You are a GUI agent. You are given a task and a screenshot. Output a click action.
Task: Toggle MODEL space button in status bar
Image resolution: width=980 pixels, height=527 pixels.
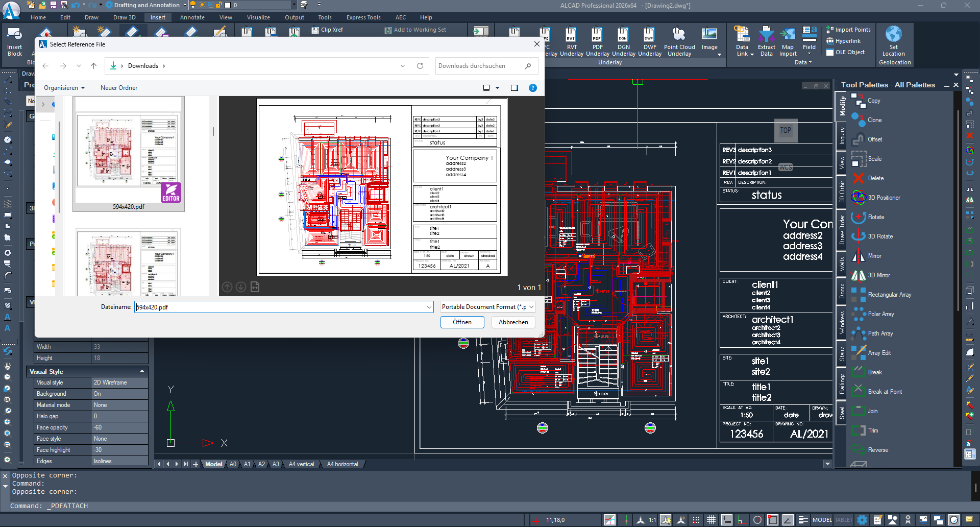point(822,520)
